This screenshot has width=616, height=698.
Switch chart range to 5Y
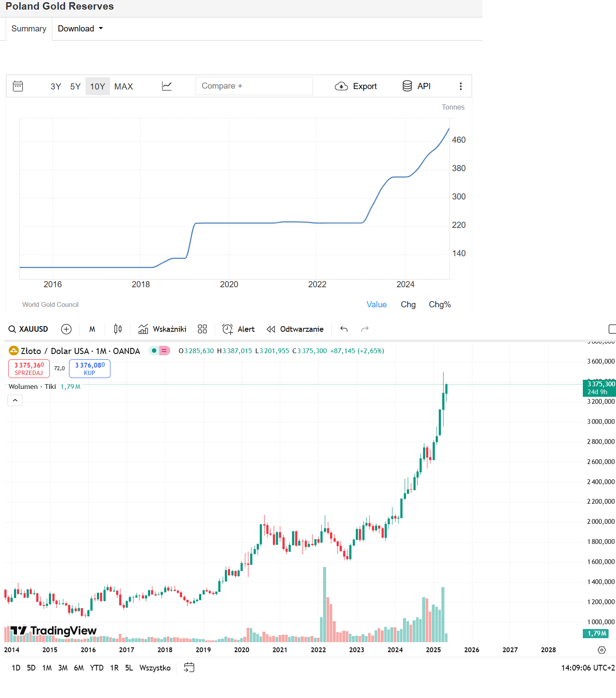tap(75, 86)
